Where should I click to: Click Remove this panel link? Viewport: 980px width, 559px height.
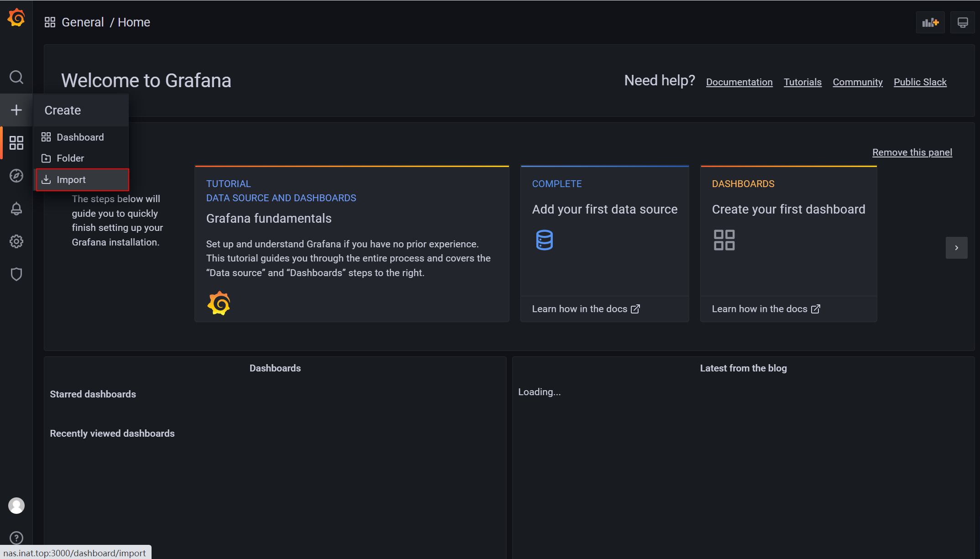click(x=912, y=152)
